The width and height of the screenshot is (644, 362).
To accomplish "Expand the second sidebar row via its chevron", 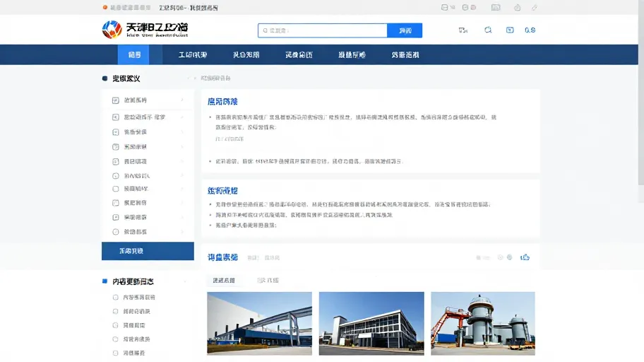I will [182, 117].
